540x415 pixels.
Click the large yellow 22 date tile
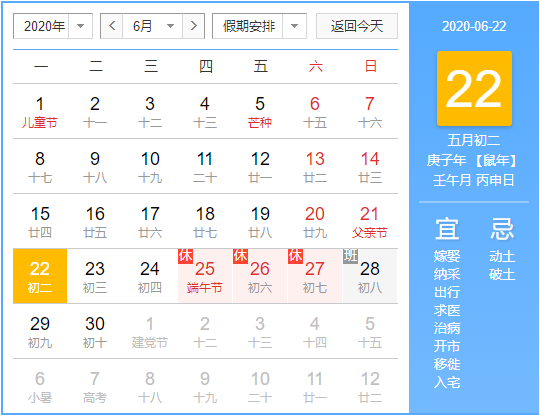[x=474, y=89]
